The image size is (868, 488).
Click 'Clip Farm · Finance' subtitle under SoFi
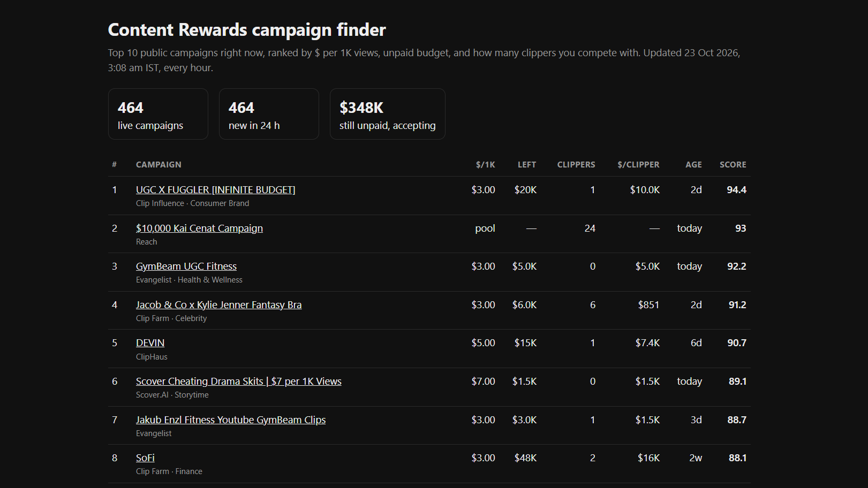click(x=169, y=471)
